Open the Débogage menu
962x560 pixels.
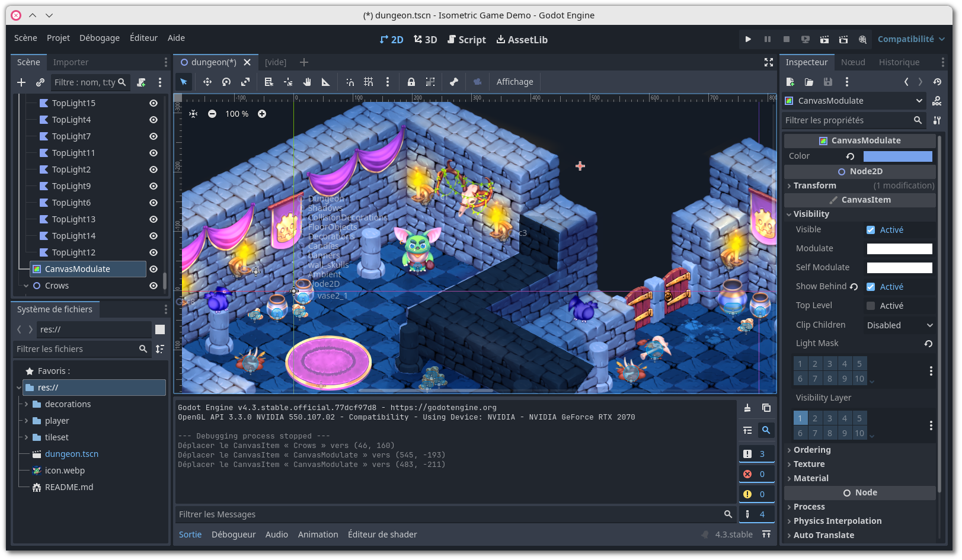tap(100, 38)
